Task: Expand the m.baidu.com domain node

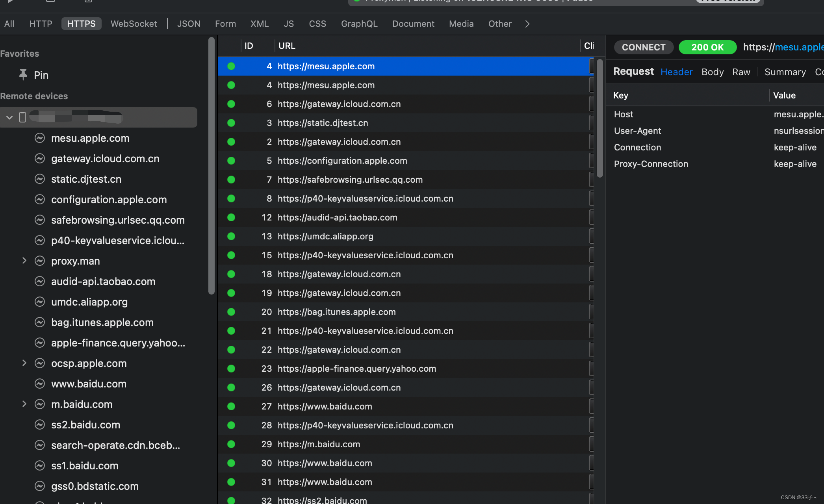Action: (24, 404)
